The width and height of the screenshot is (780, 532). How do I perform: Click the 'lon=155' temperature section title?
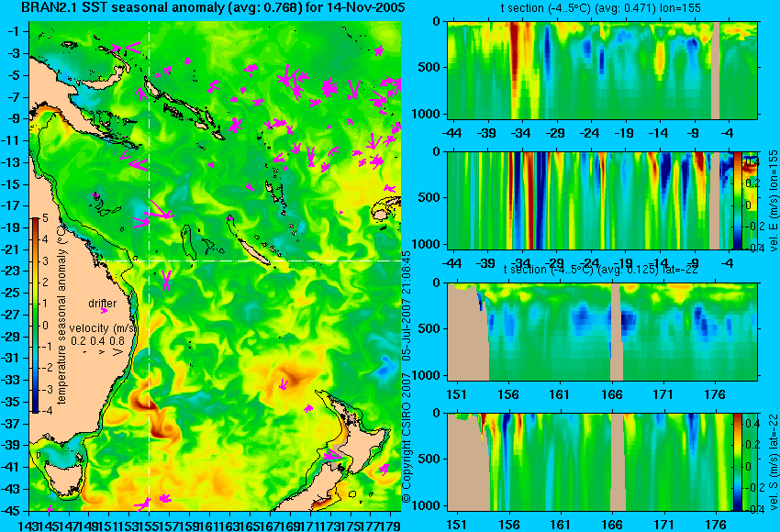[x=600, y=8]
